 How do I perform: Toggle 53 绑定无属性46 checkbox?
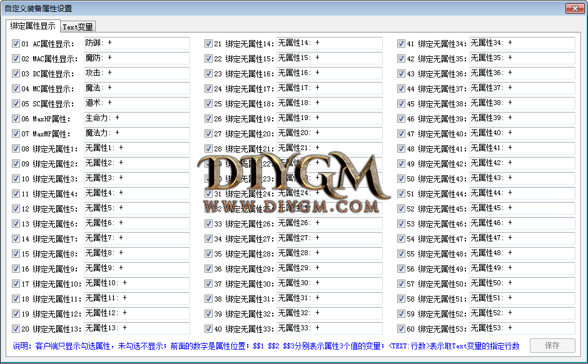click(x=401, y=224)
